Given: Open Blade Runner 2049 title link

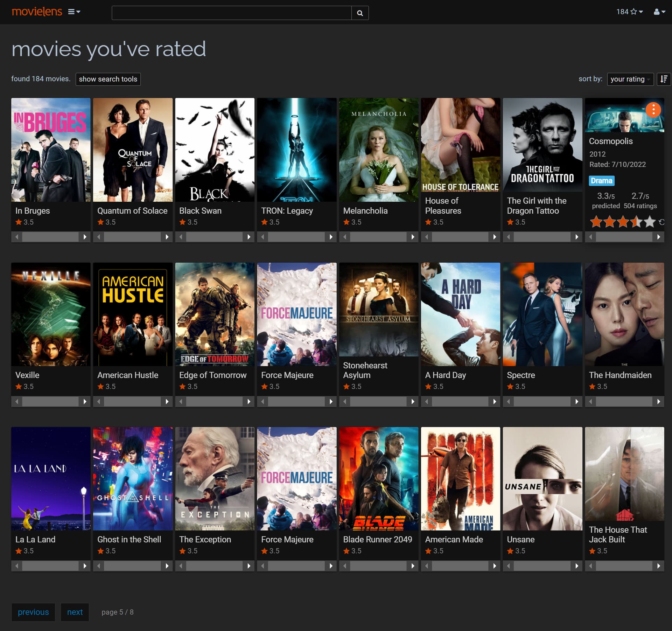Looking at the screenshot, I should pyautogui.click(x=378, y=540).
